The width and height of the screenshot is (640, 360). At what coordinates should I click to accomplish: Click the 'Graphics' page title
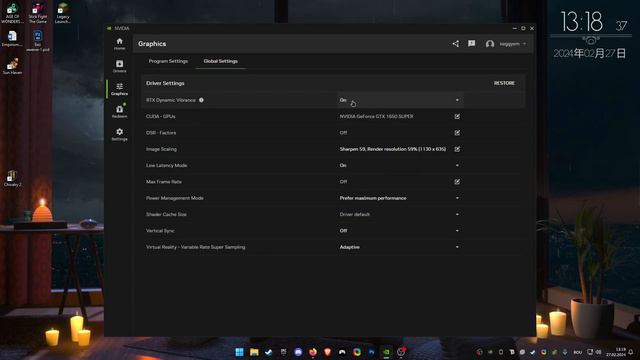pos(152,44)
